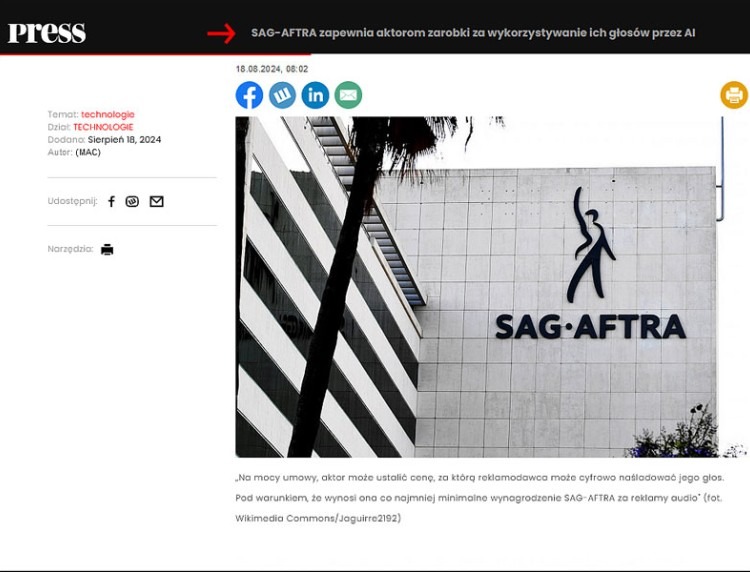Open the Press logo homepage link
Viewport: 750px width, 572px height.
pyautogui.click(x=47, y=33)
